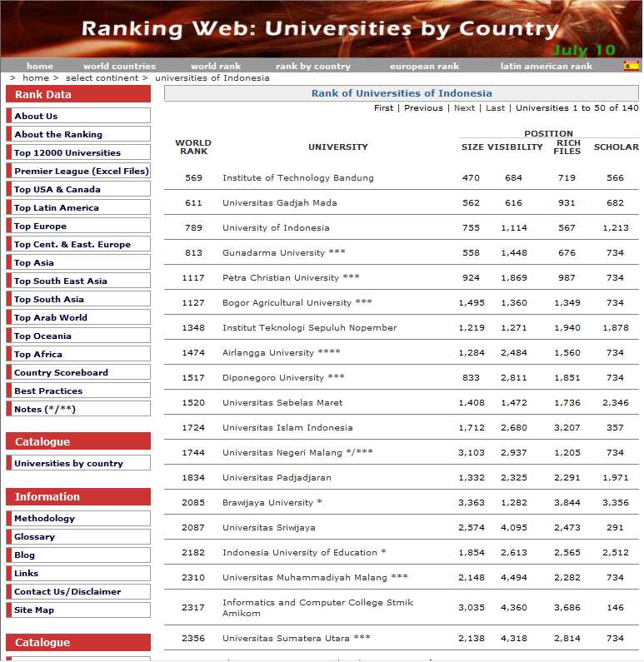Click Universitas Sebelas Maret
This screenshot has height=662, width=644.
282,402
